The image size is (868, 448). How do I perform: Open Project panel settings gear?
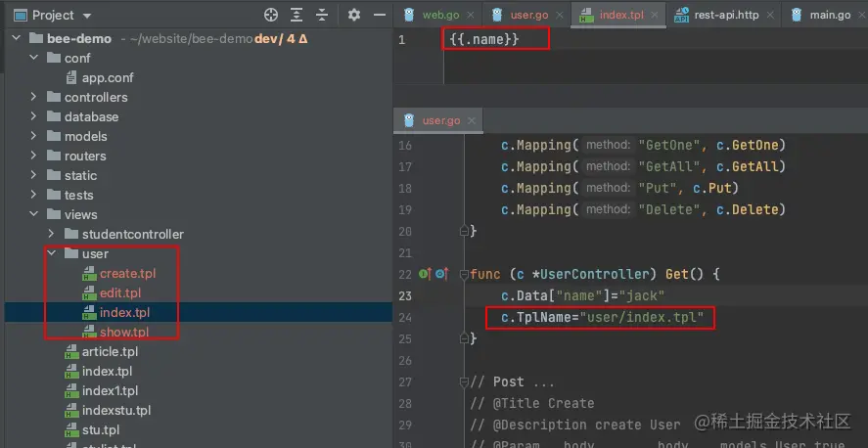354,15
